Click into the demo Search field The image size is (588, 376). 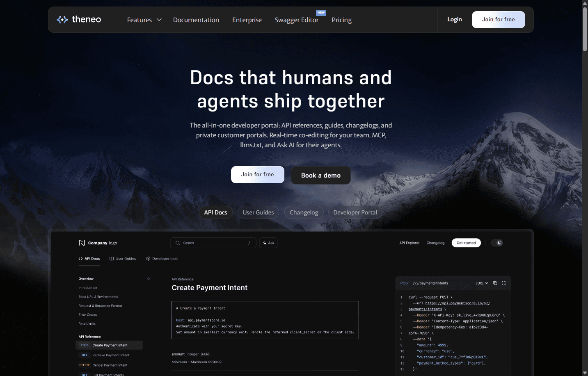(x=213, y=243)
